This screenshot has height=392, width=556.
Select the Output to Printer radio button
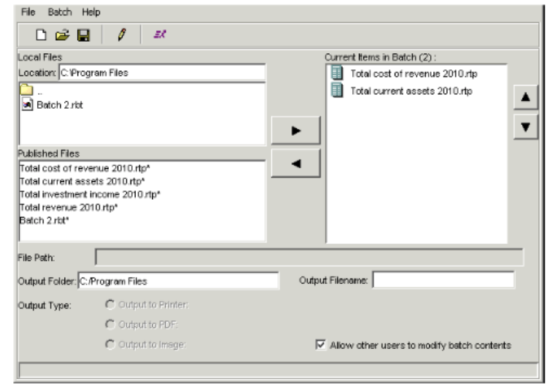click(107, 304)
